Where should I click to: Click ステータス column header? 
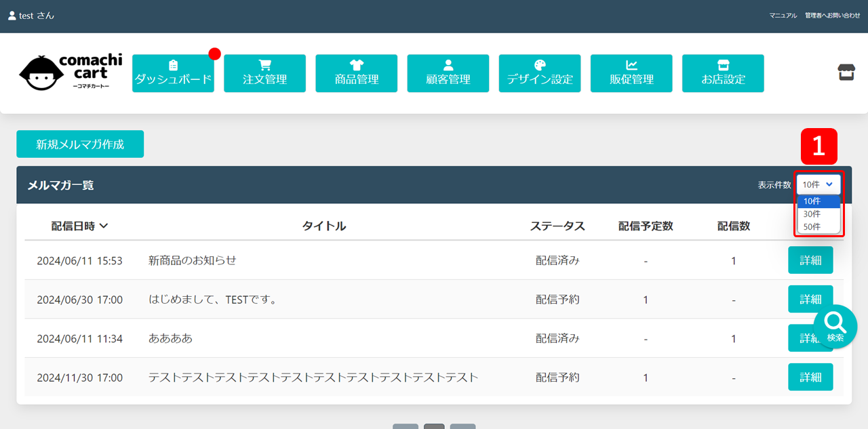click(x=557, y=226)
